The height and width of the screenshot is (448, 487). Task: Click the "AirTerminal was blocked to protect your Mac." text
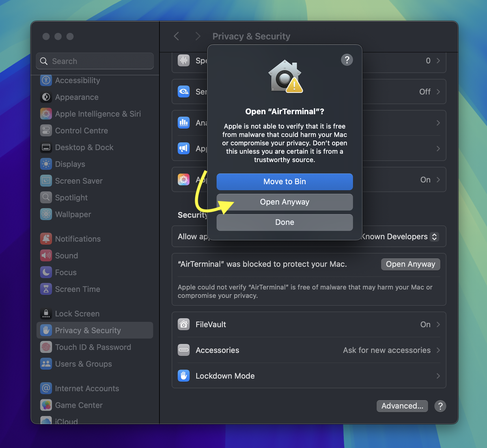click(262, 264)
